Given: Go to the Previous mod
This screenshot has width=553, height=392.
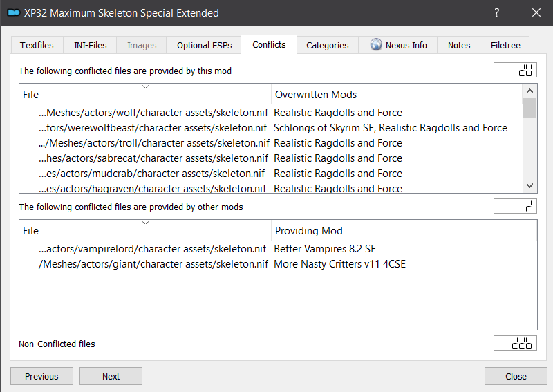Looking at the screenshot, I should [x=41, y=376].
